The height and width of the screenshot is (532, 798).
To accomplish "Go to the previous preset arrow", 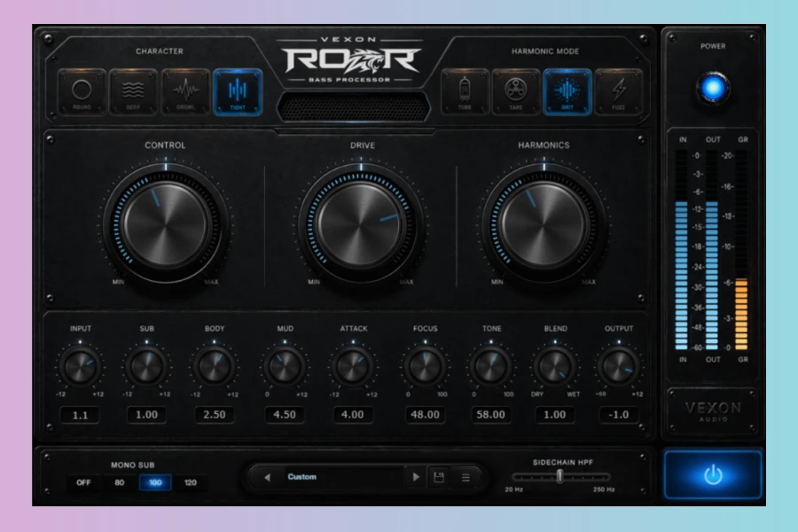I will [267, 478].
